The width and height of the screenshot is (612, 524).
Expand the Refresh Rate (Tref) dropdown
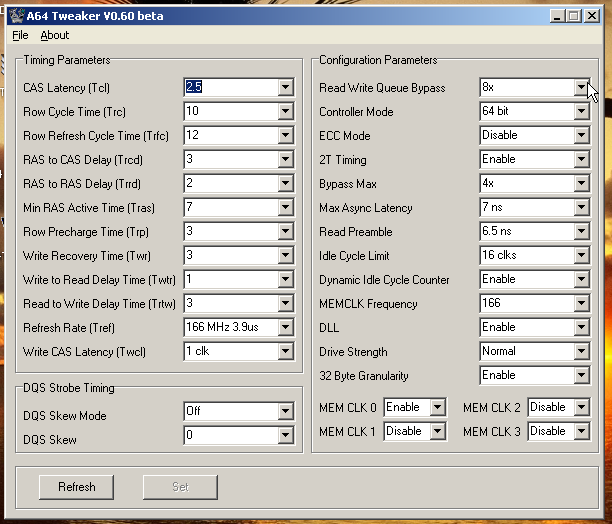[x=286, y=327]
